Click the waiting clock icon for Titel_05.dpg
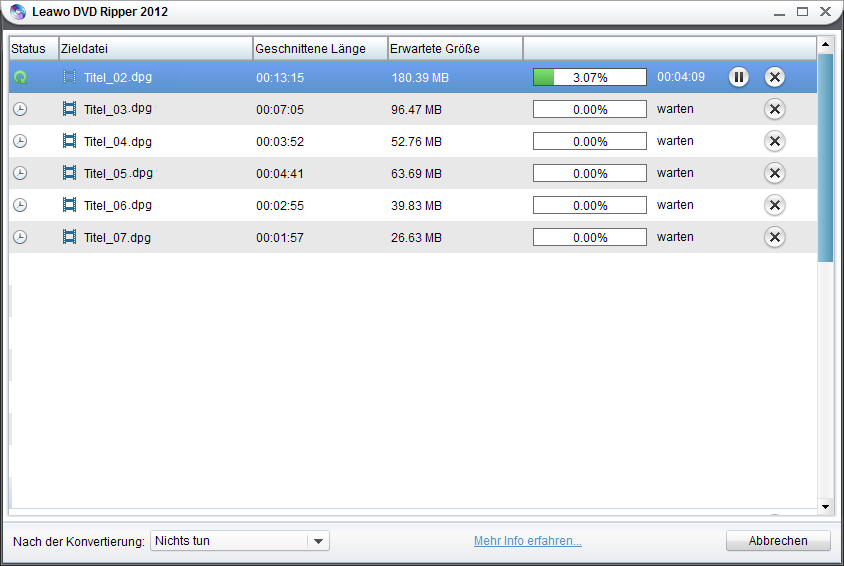This screenshot has height=566, width=844. coord(20,173)
